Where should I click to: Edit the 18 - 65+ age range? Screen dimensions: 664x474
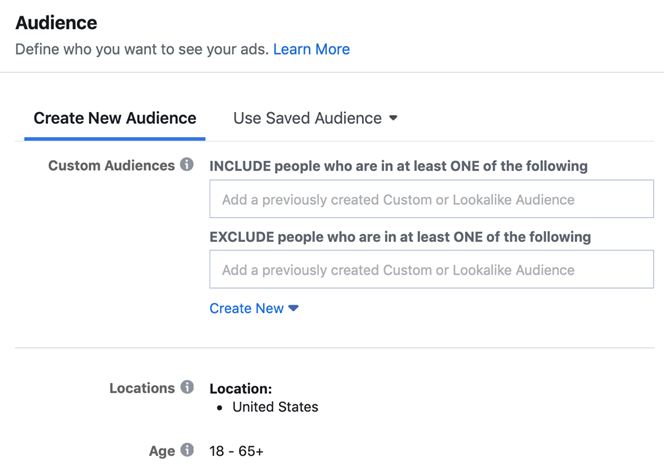pos(236,451)
